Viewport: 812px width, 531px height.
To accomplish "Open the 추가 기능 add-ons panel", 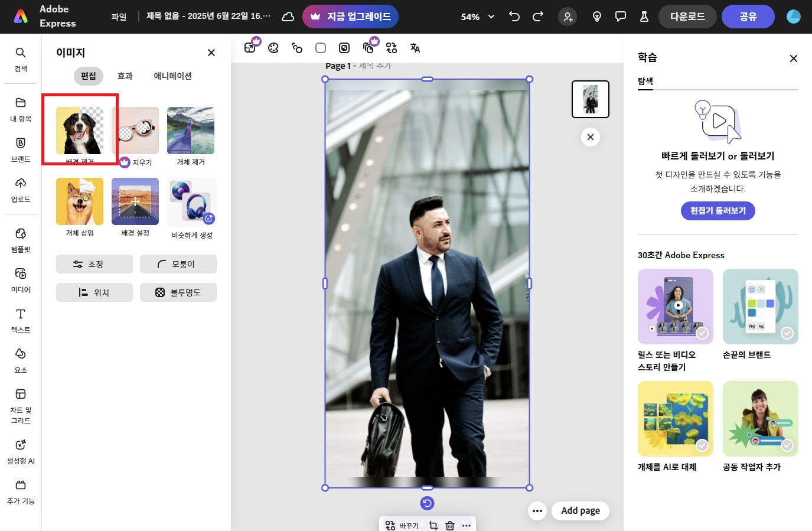I will 21,492.
